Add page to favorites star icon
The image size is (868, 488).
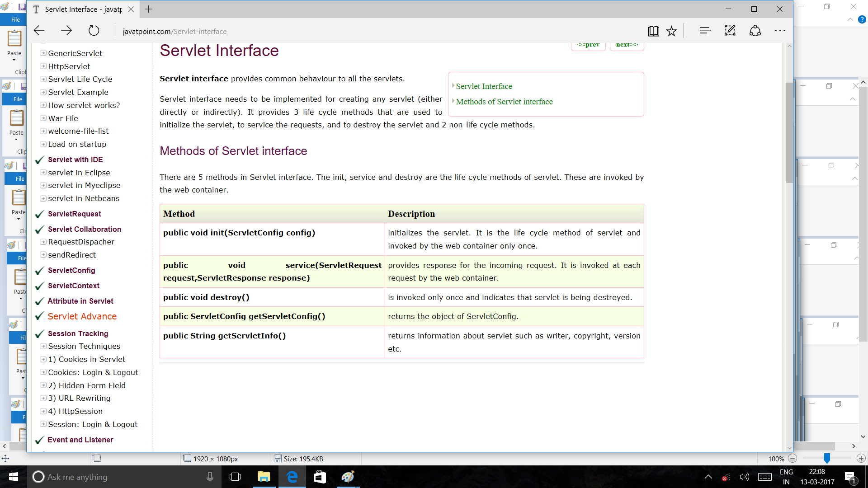click(672, 31)
